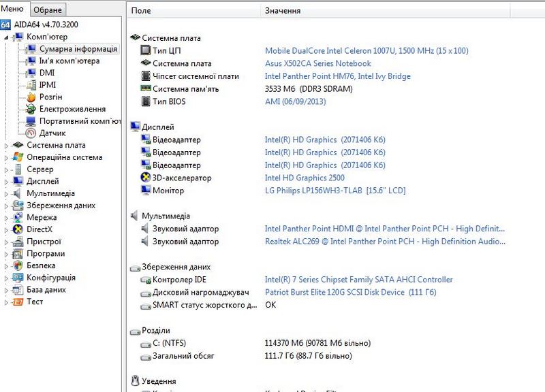Select Сумарна інформація in the tree
545x392 pixels.
click(78, 49)
